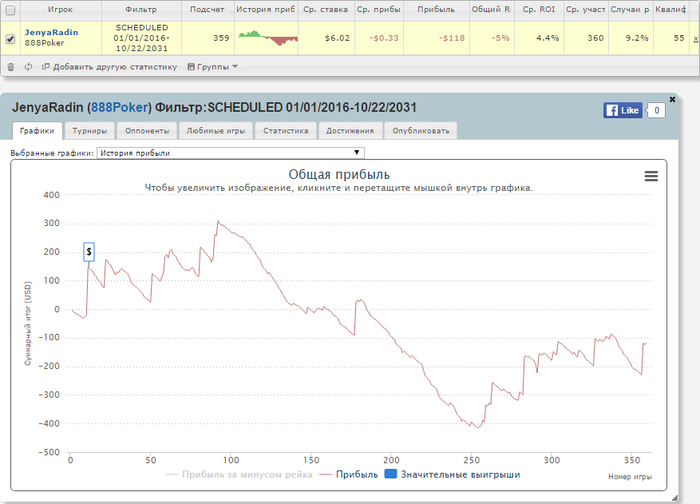The height and width of the screenshot is (504, 700).
Task: Sort by the Игрок column header
Action: (x=60, y=10)
